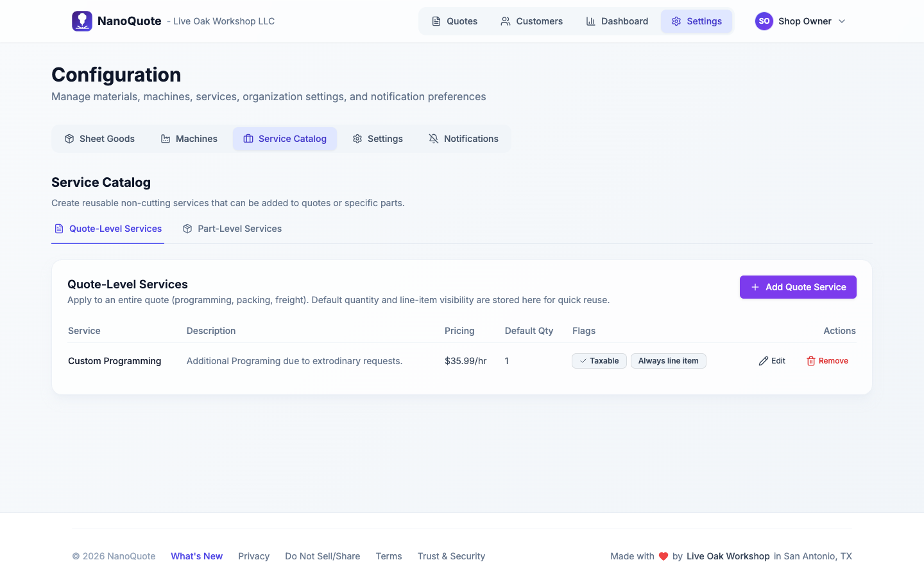Go to Customers in top navigation
The height and width of the screenshot is (578, 924).
[x=531, y=21]
